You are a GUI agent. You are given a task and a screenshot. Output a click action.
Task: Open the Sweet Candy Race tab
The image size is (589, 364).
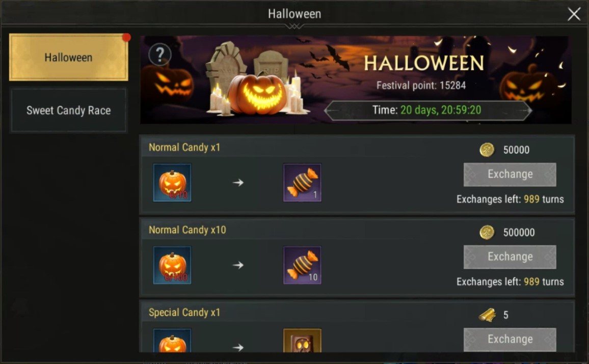(68, 110)
